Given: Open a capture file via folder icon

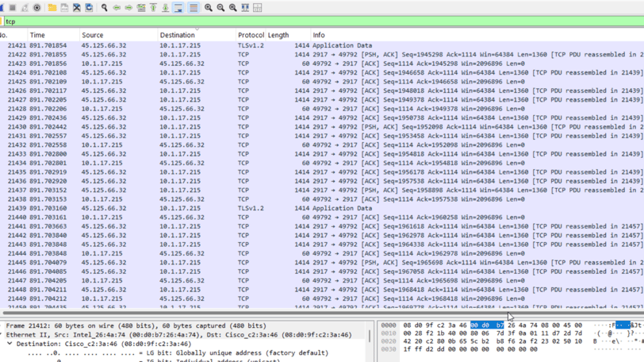Looking at the screenshot, I should (x=52, y=7).
